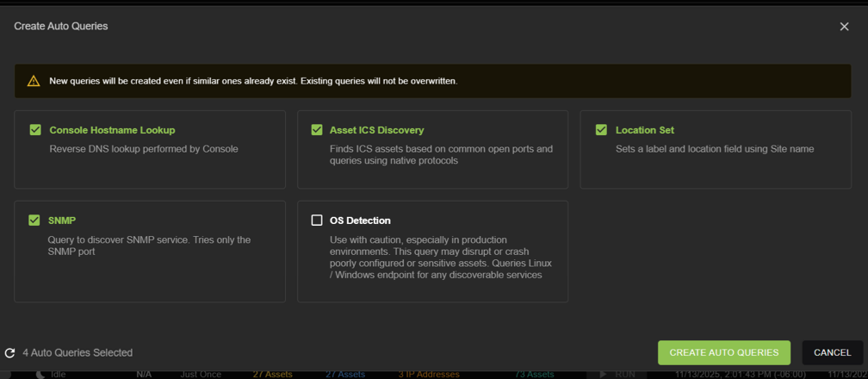
Task: Uncheck the Console Hostname Lookup checkbox
Action: pyautogui.click(x=35, y=130)
